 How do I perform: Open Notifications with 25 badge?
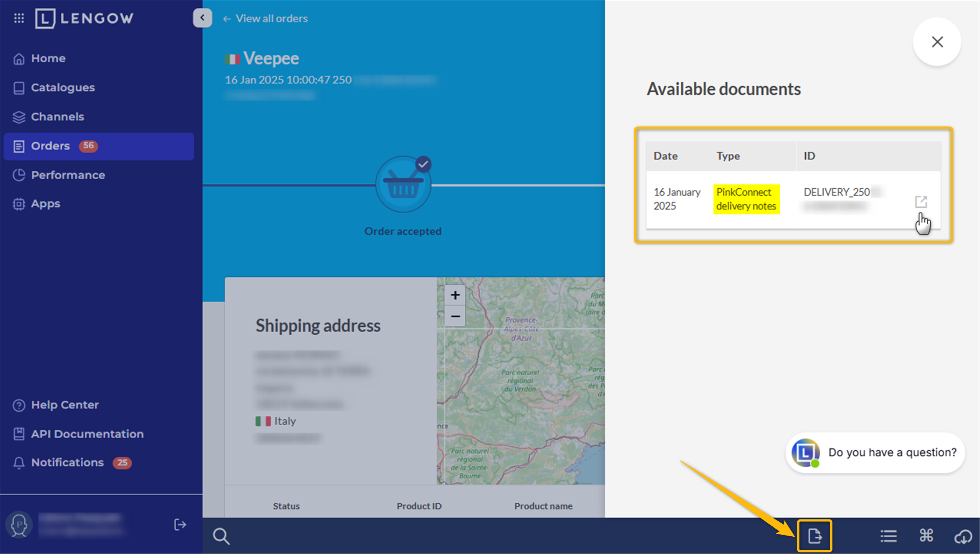[67, 463]
